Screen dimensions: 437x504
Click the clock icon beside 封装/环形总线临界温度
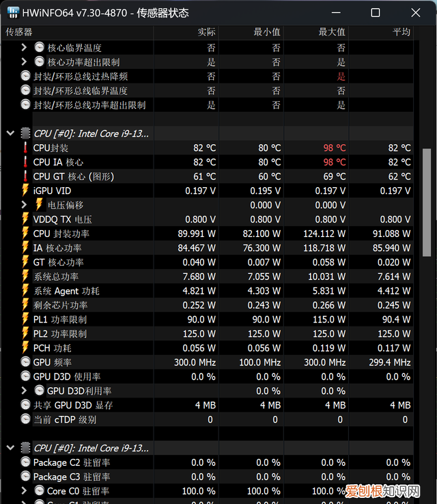25,90
